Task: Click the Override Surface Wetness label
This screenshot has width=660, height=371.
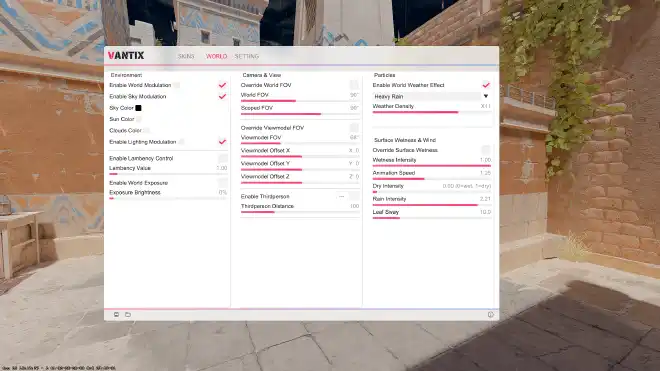Action: [x=405, y=150]
